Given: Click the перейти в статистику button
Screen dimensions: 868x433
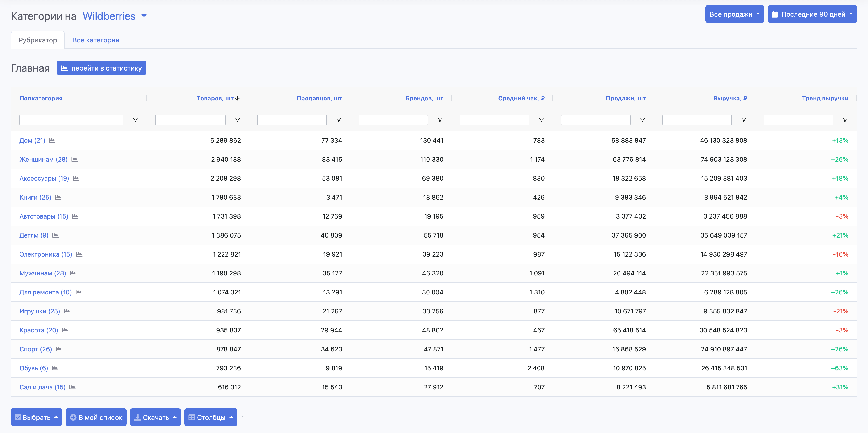Looking at the screenshot, I should pos(101,68).
